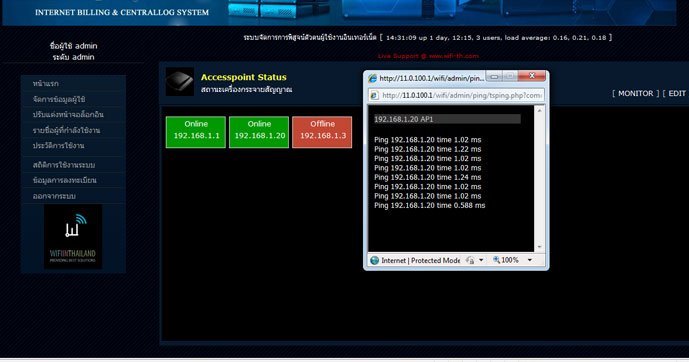Open the WIFIINTHAILAND logo image

tap(73, 237)
